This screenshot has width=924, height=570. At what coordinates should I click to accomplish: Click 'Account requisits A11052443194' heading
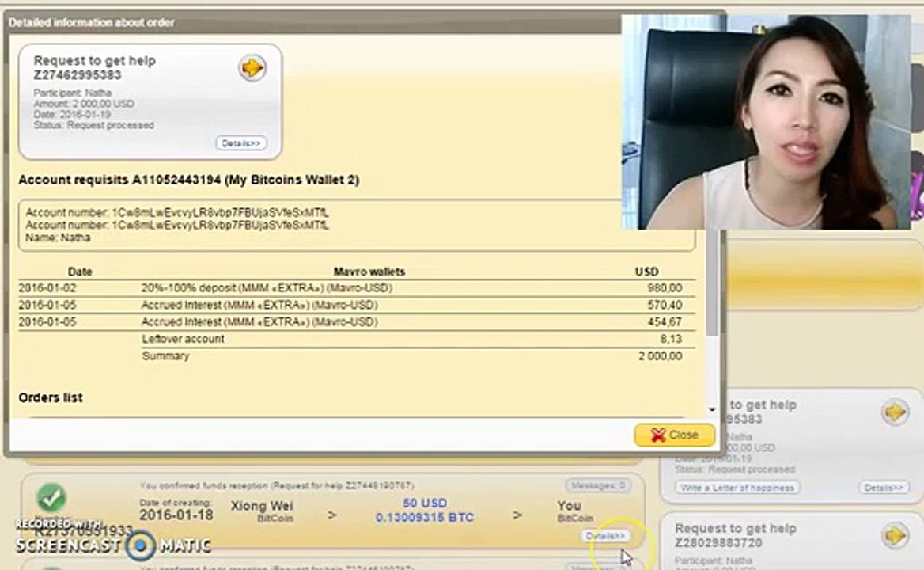pyautogui.click(x=188, y=180)
